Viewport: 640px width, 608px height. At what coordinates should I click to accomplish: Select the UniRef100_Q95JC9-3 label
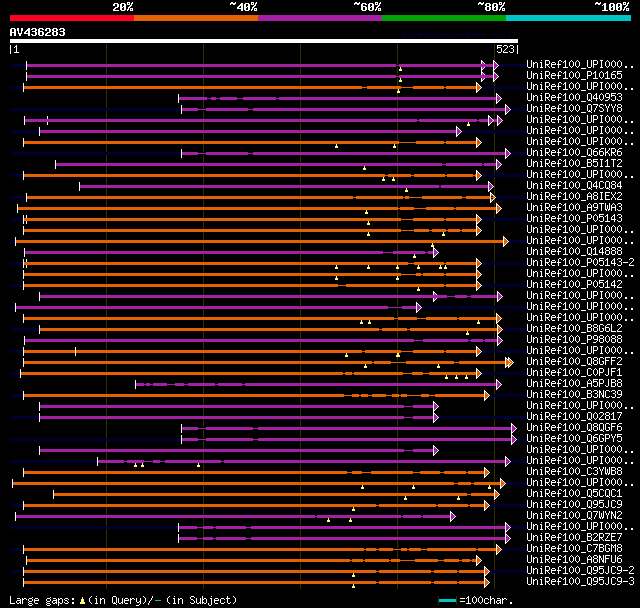pyautogui.click(x=580, y=582)
